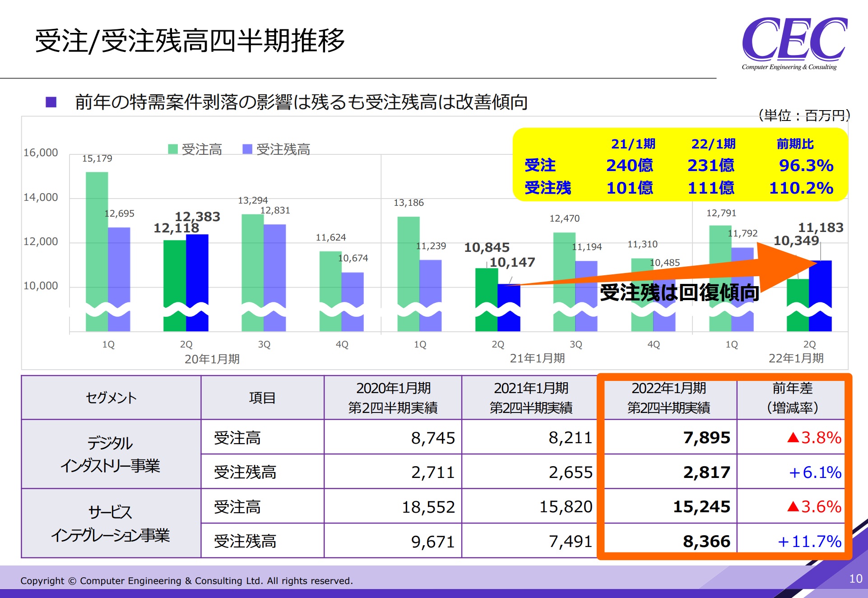Click 96.3% in the yellow summary box
Screen dimensions: 868x598
tap(806, 166)
